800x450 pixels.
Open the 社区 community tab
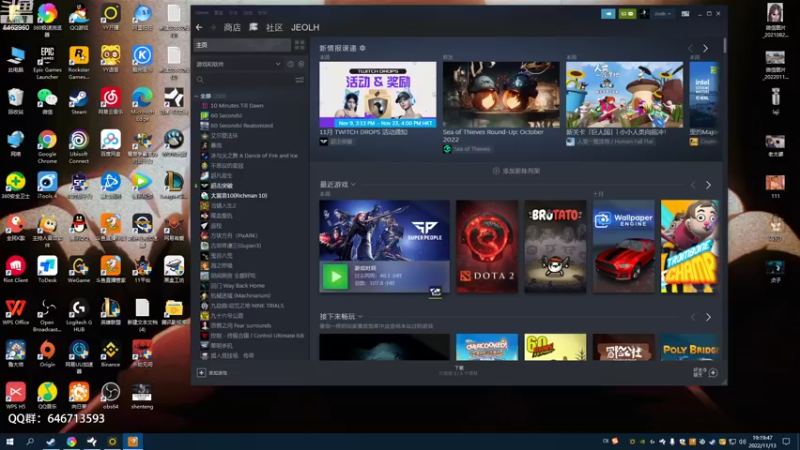point(274,28)
